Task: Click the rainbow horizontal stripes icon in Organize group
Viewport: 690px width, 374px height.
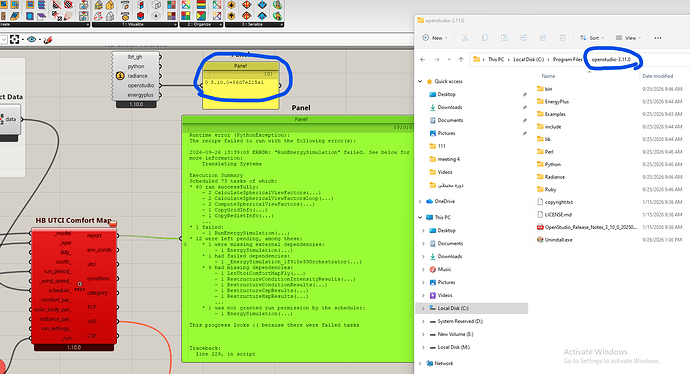Action: (x=201, y=5)
